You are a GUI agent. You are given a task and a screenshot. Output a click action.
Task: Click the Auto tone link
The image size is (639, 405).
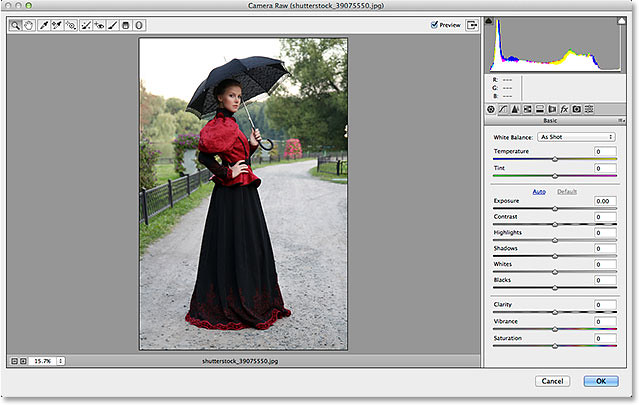tap(539, 191)
